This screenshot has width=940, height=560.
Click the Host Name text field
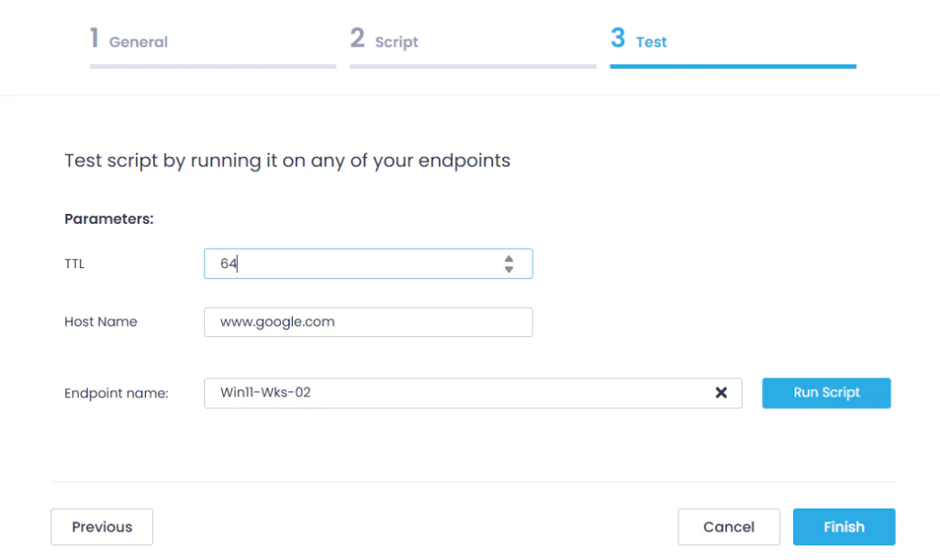368,322
